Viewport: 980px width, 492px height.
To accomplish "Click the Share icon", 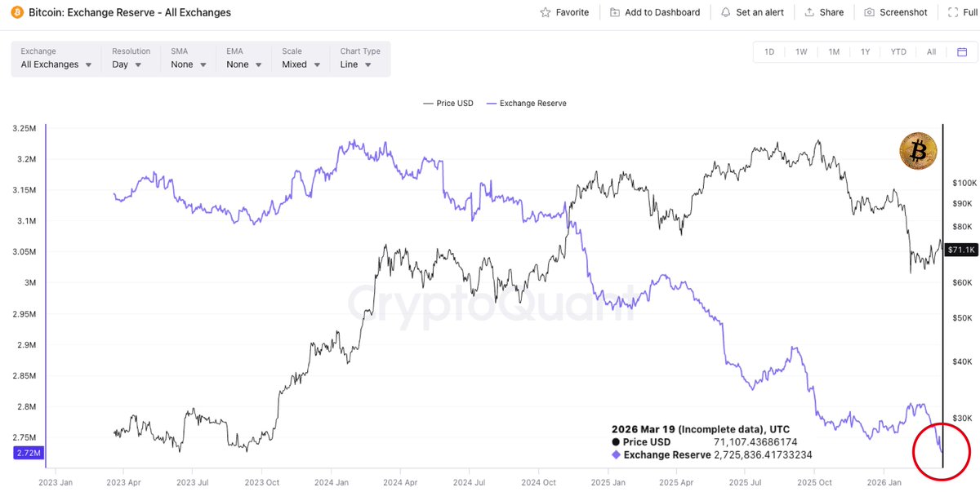I will (x=809, y=12).
